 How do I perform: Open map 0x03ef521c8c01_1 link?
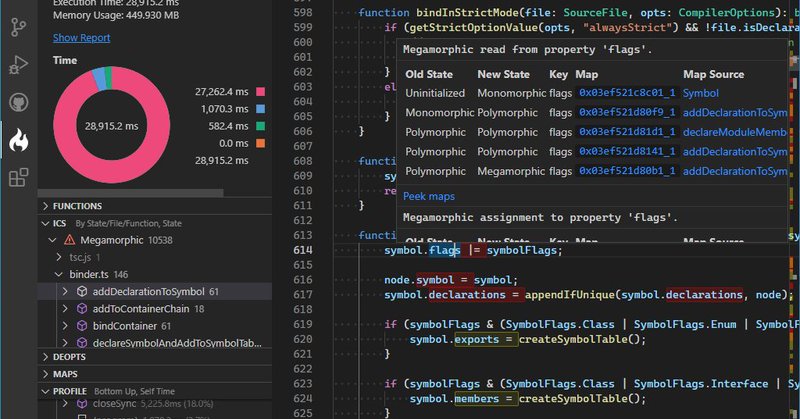627,93
